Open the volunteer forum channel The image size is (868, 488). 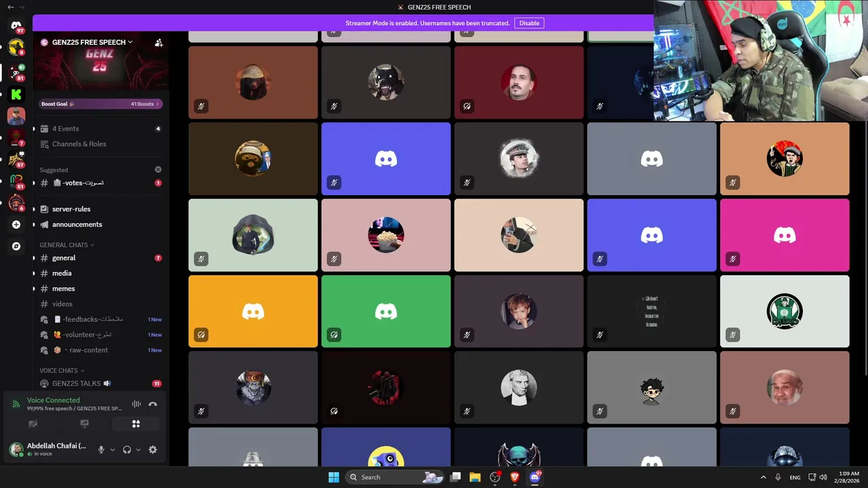[100, 335]
